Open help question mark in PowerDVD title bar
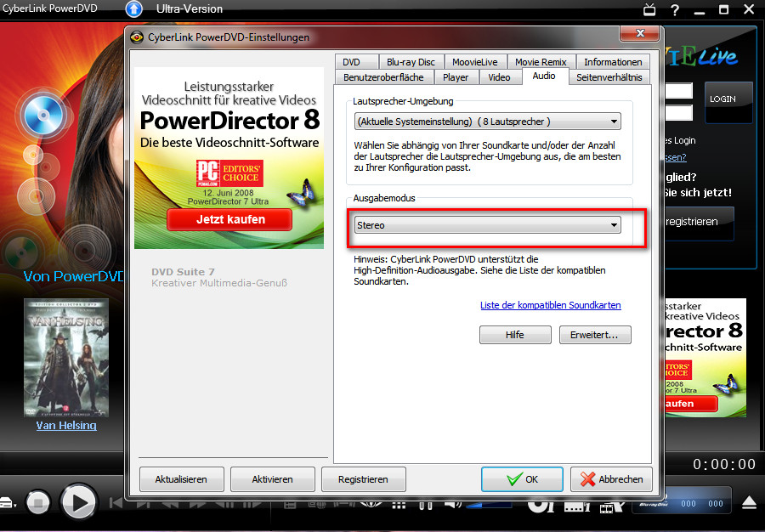This screenshot has height=532, width=765. (x=675, y=9)
